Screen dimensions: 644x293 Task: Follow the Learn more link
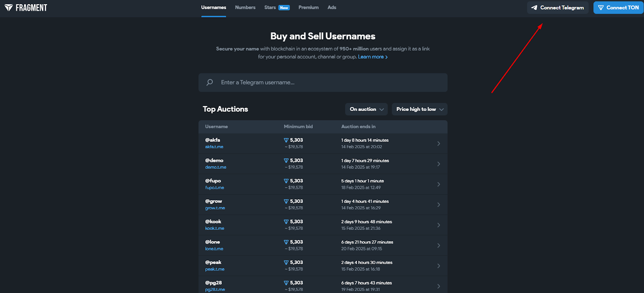373,57
